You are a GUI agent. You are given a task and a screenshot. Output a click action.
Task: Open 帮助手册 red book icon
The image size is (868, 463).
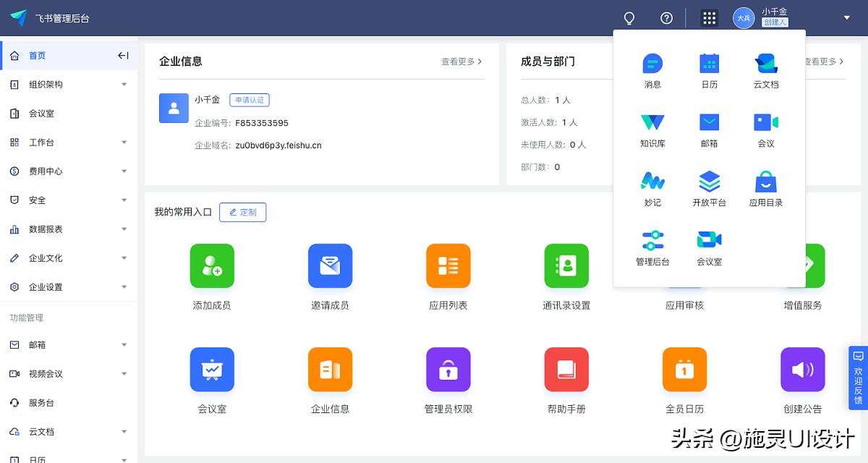[566, 369]
